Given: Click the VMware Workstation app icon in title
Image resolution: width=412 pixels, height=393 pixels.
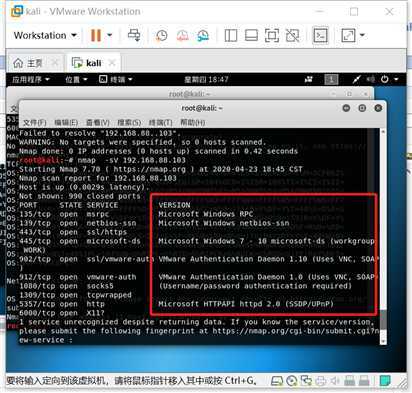Looking at the screenshot, I should pyautogui.click(x=16, y=11).
